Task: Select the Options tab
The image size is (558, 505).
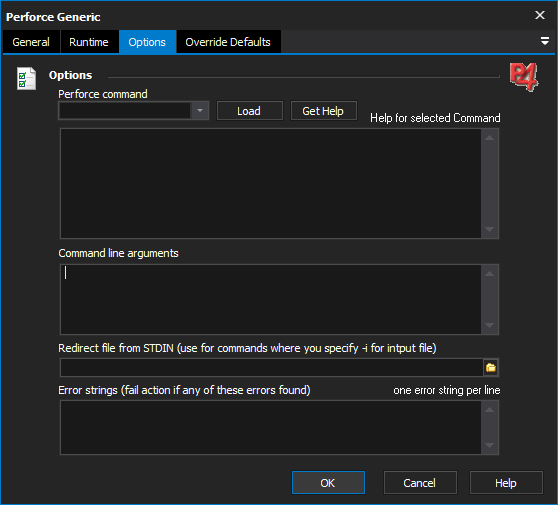Action: click(147, 42)
